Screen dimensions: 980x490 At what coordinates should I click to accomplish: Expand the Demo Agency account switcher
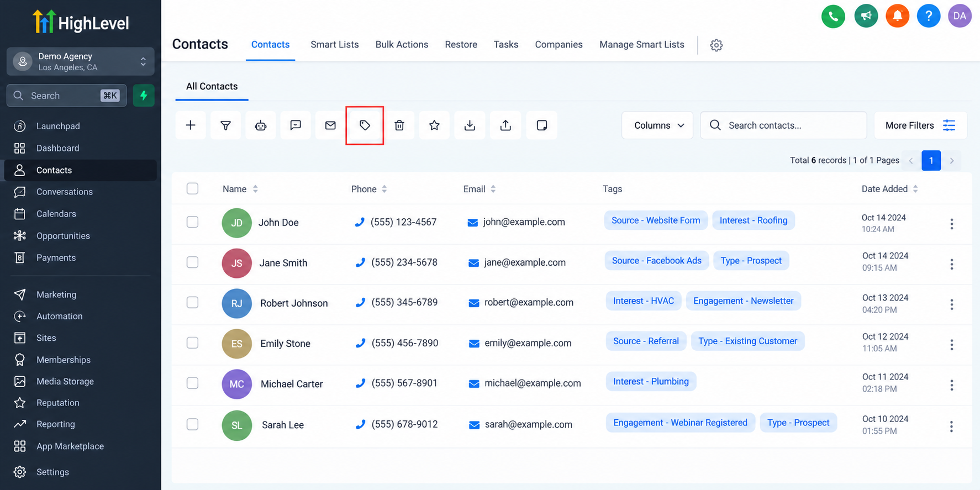click(x=81, y=61)
